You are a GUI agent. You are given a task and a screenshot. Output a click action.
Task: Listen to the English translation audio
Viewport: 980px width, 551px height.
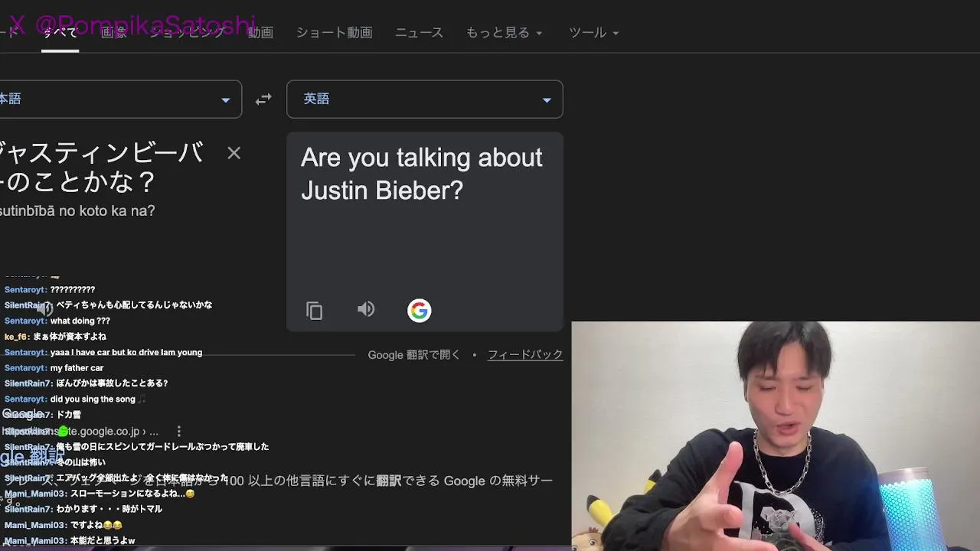tap(366, 309)
